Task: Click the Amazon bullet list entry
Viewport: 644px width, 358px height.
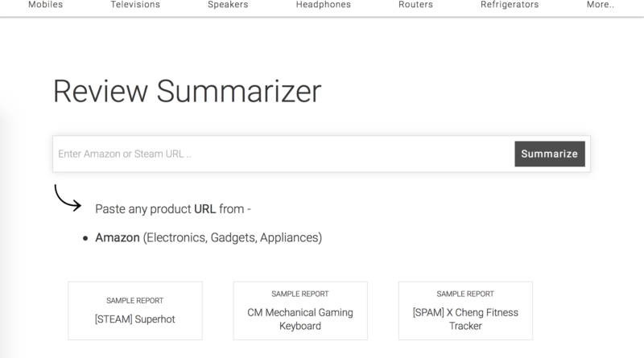Action: [208, 237]
